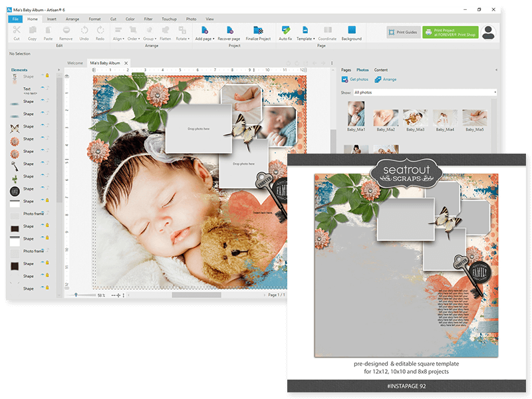Click the Print Guides button
532x399 pixels.
pyautogui.click(x=404, y=32)
